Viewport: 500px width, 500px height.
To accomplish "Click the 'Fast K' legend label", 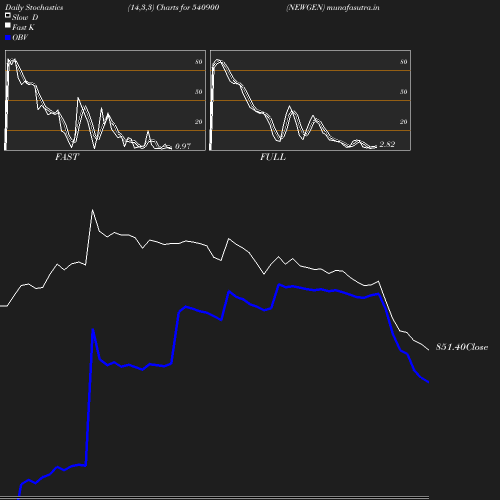I will [x=23, y=28].
